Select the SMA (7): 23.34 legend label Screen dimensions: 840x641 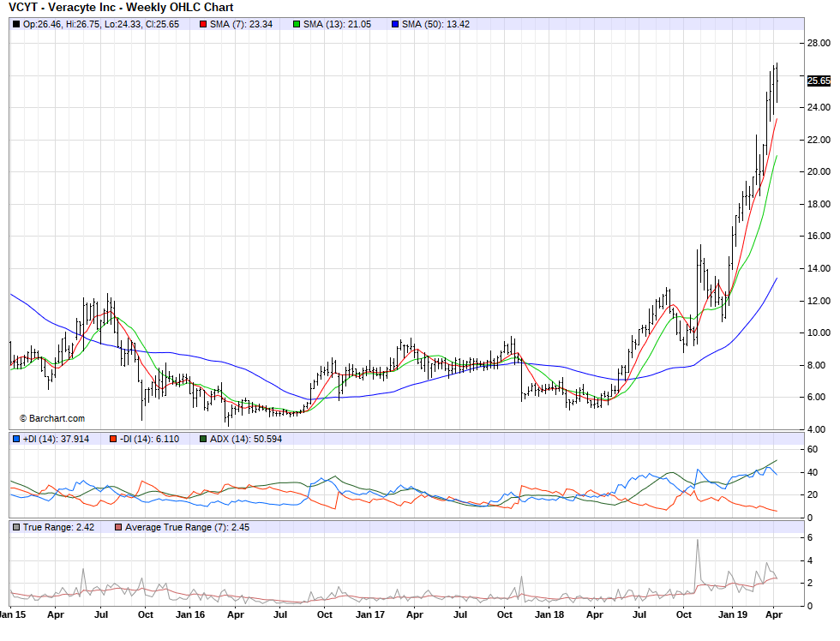tap(241, 24)
